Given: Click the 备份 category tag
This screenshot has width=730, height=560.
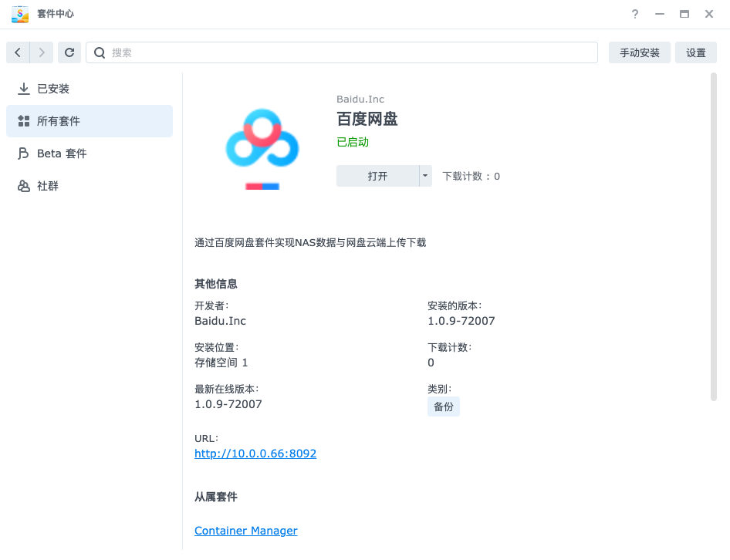Looking at the screenshot, I should 444,407.
